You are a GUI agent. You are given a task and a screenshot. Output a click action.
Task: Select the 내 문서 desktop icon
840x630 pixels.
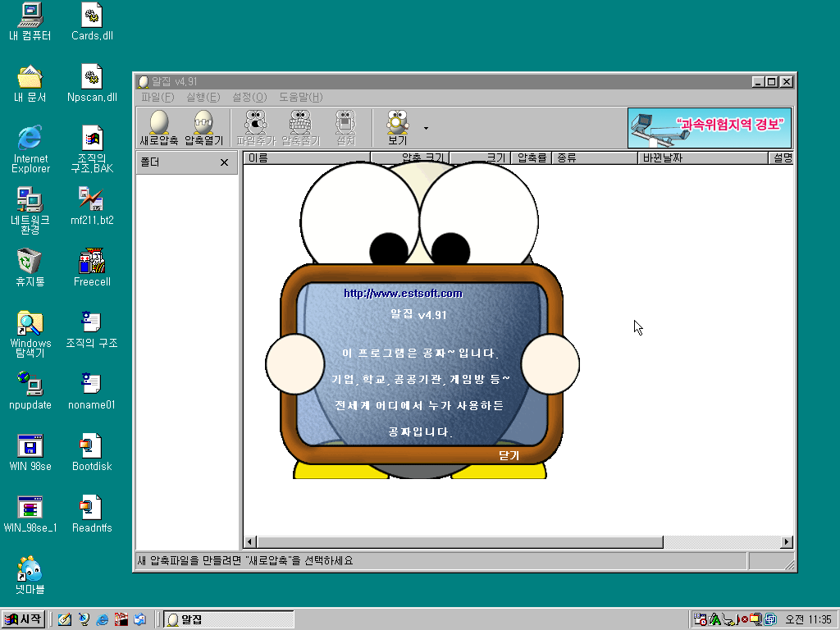tap(30, 84)
